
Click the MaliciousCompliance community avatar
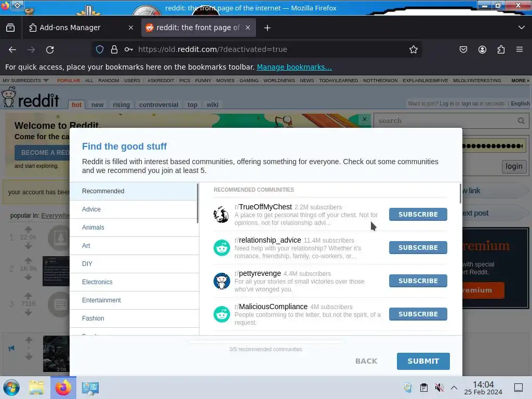pos(221,314)
